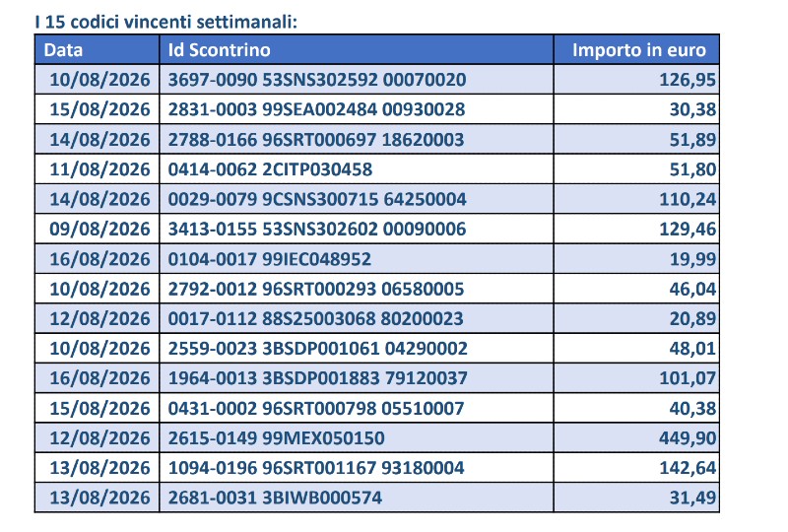
Task: Click the Data column header
Action: (x=97, y=50)
